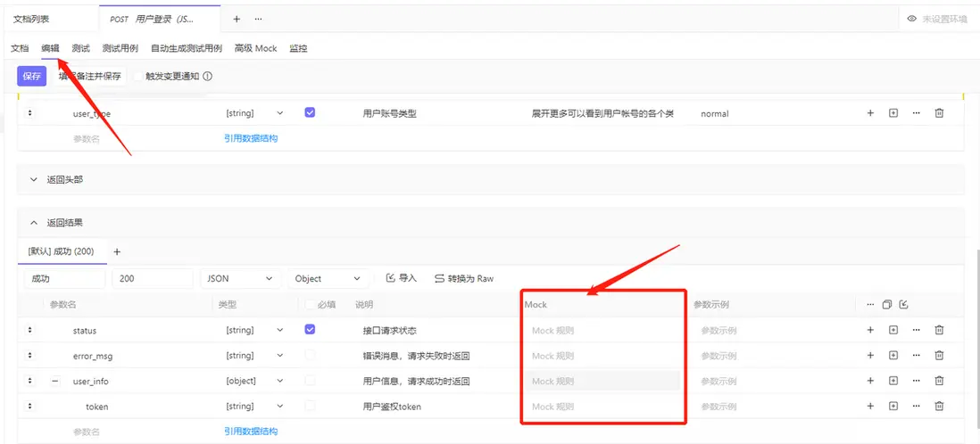Open the info icon beside 触发变更通知
Image resolution: width=980 pixels, height=444 pixels.
click(x=208, y=77)
